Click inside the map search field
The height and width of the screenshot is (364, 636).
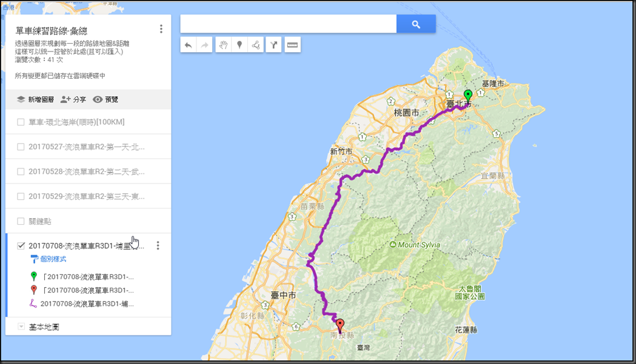[x=289, y=24]
